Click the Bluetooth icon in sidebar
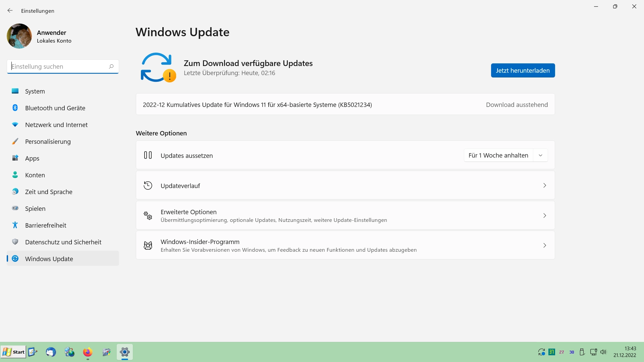Screen dimensions: 644x362 [15, 108]
